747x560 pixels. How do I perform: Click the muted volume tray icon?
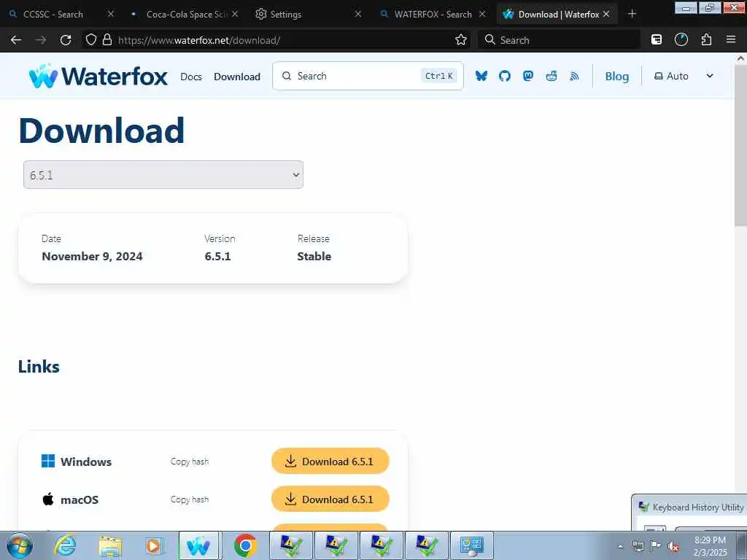click(x=673, y=546)
